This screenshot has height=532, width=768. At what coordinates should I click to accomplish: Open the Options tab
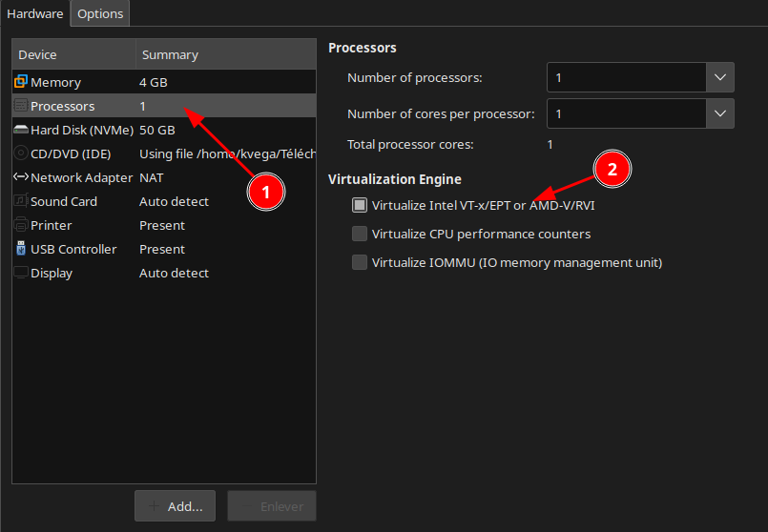pyautogui.click(x=100, y=14)
